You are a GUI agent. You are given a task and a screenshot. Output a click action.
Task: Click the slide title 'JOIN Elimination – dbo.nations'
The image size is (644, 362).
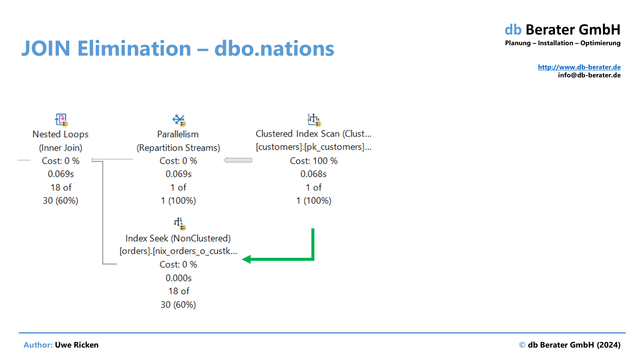(178, 48)
